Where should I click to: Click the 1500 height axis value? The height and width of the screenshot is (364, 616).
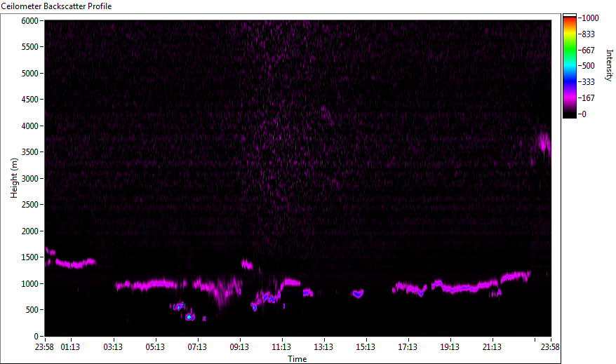(30, 257)
